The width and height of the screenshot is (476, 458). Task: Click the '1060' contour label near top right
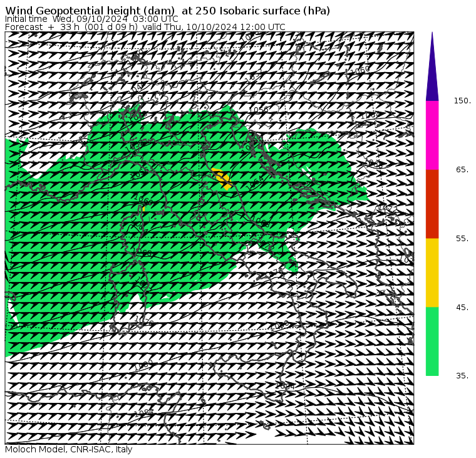360,70
